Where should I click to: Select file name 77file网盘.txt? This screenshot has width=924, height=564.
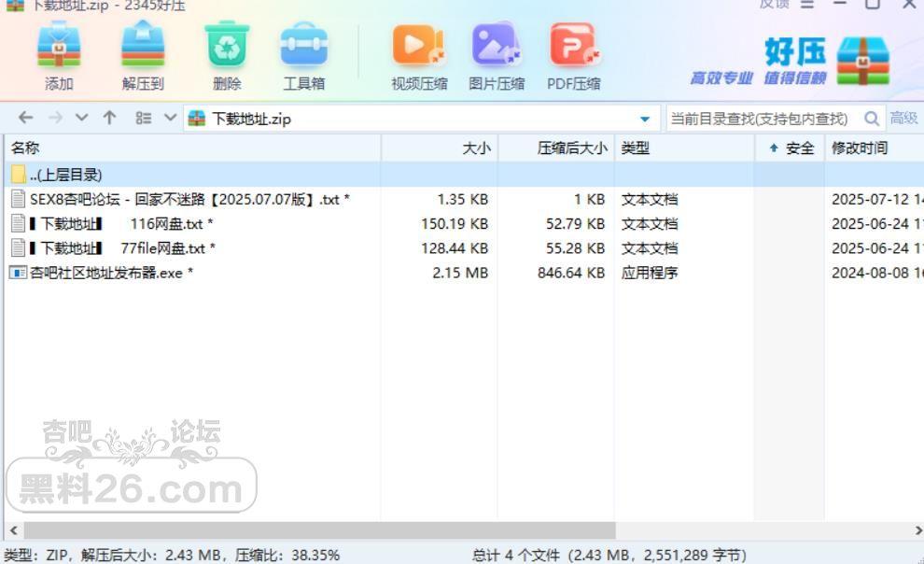[x=122, y=248]
